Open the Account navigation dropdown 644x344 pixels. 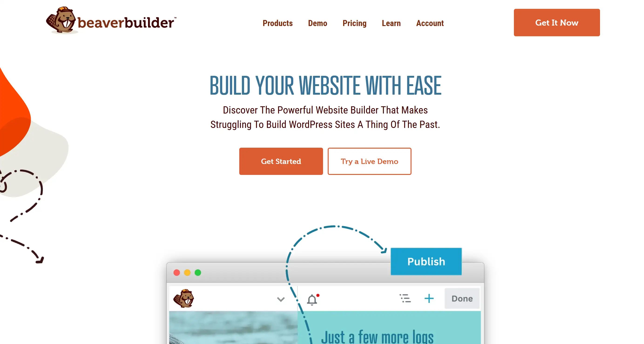click(430, 23)
